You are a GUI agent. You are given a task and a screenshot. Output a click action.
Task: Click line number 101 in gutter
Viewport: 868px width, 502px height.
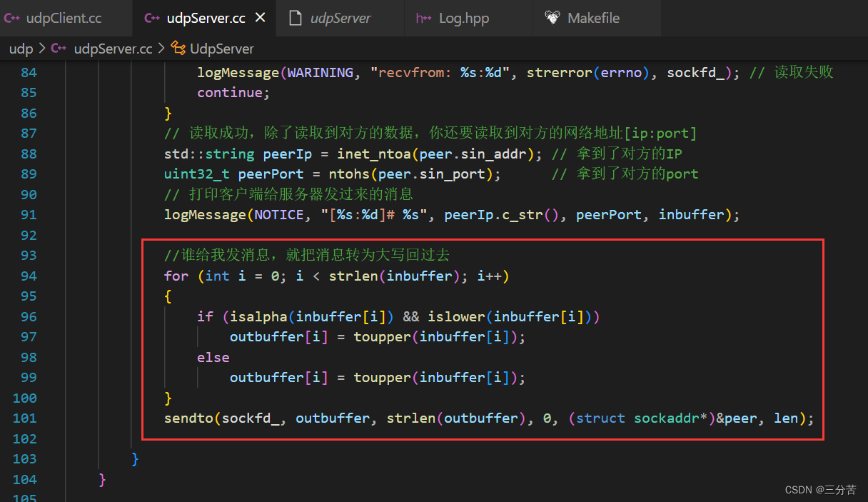pos(24,418)
